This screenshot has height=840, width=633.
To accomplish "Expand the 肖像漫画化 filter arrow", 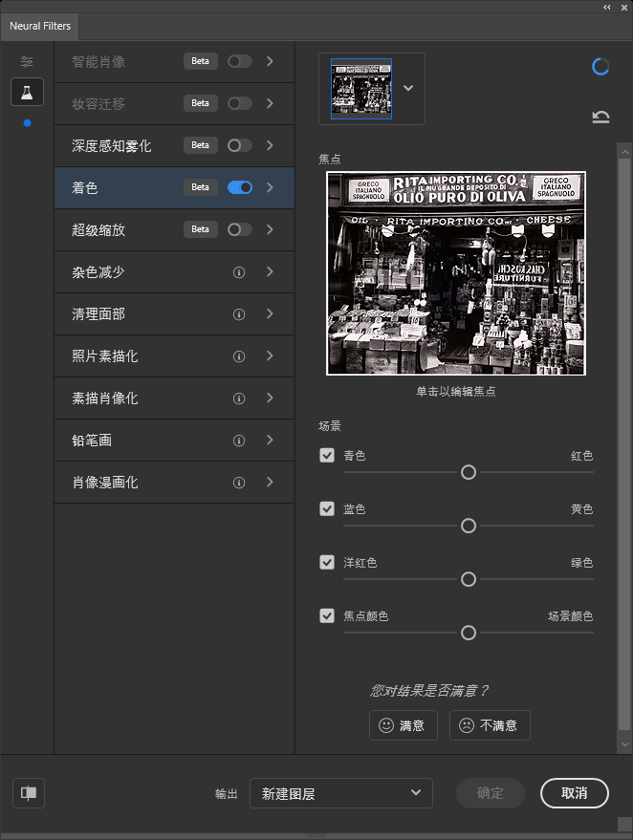I will tap(270, 482).
